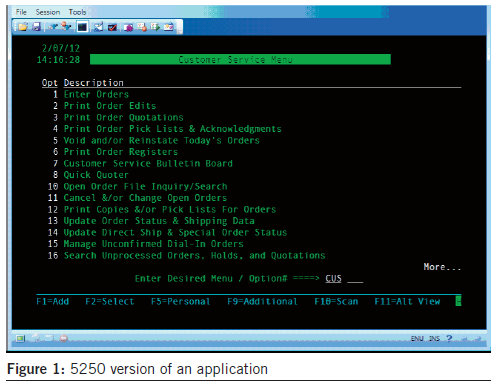Click the connect session plug icon
Screen dimensions: 497x386
pyautogui.click(x=53, y=27)
